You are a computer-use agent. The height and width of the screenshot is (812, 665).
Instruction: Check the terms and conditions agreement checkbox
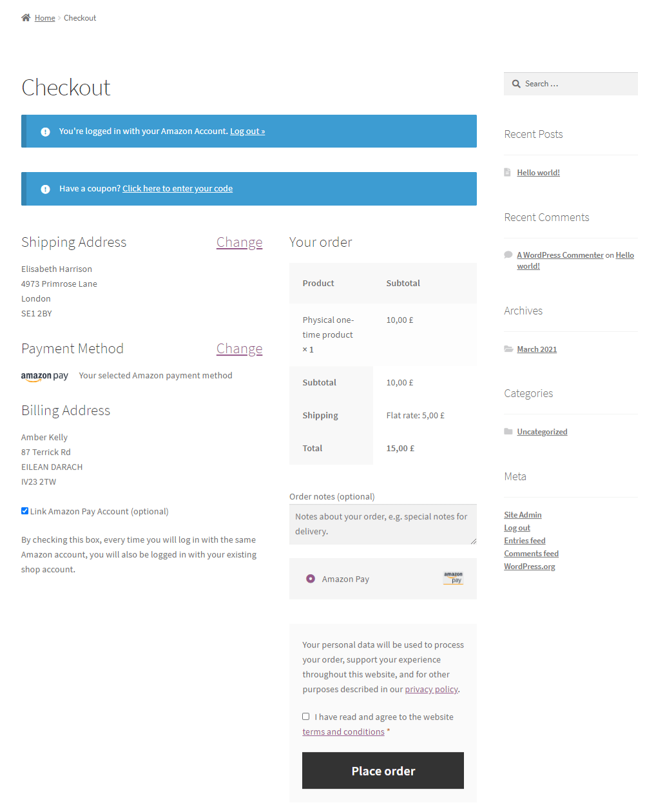coord(305,716)
